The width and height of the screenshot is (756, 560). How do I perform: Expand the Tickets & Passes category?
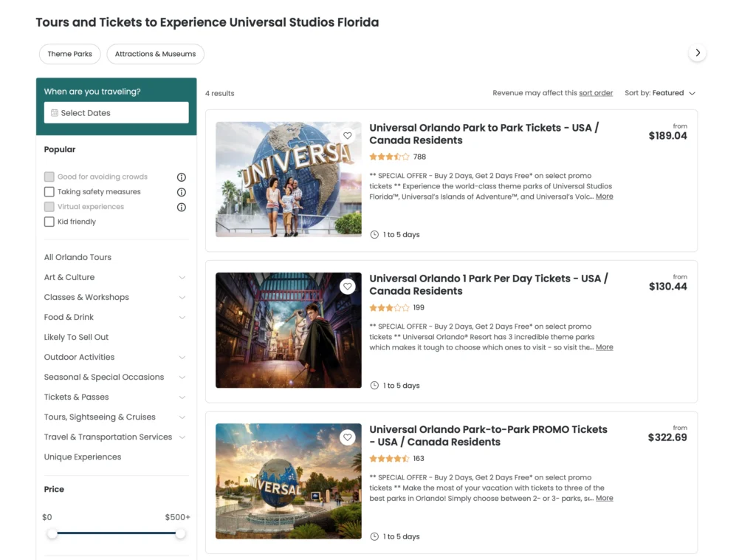click(182, 397)
